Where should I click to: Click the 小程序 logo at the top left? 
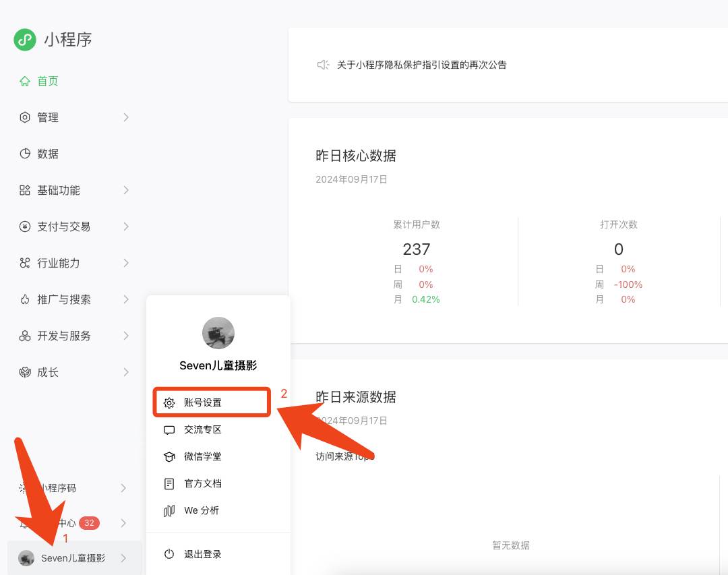point(25,40)
